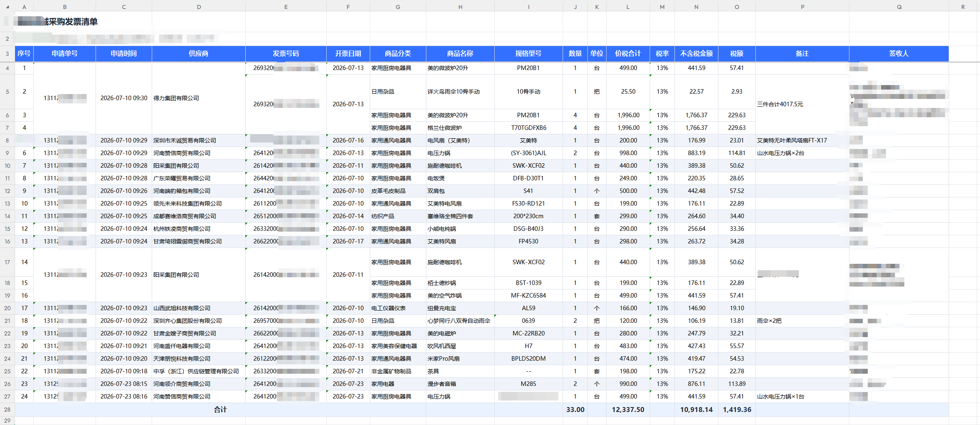980x425 pixels.
Task: Select model cell (SY-3061)AJL
Action: click(x=528, y=153)
